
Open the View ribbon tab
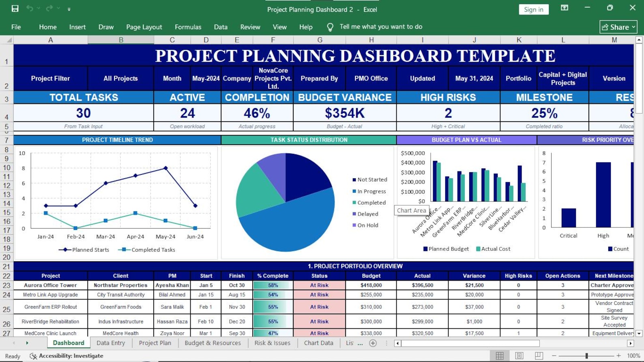click(x=279, y=27)
